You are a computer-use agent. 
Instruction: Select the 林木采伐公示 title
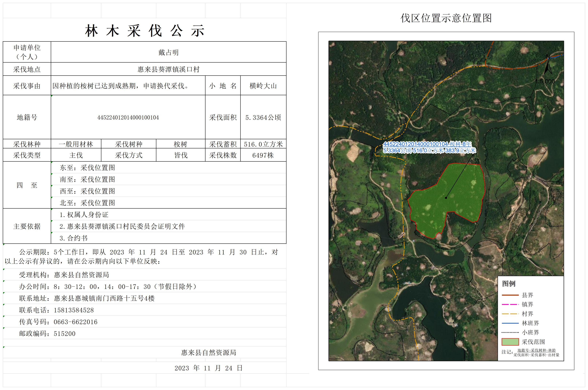[x=145, y=31]
